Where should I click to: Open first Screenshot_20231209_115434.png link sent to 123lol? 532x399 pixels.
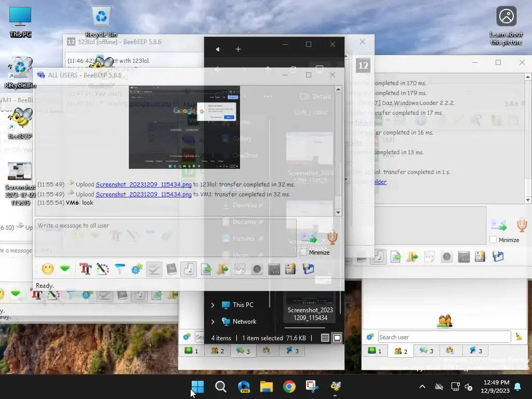click(143, 184)
